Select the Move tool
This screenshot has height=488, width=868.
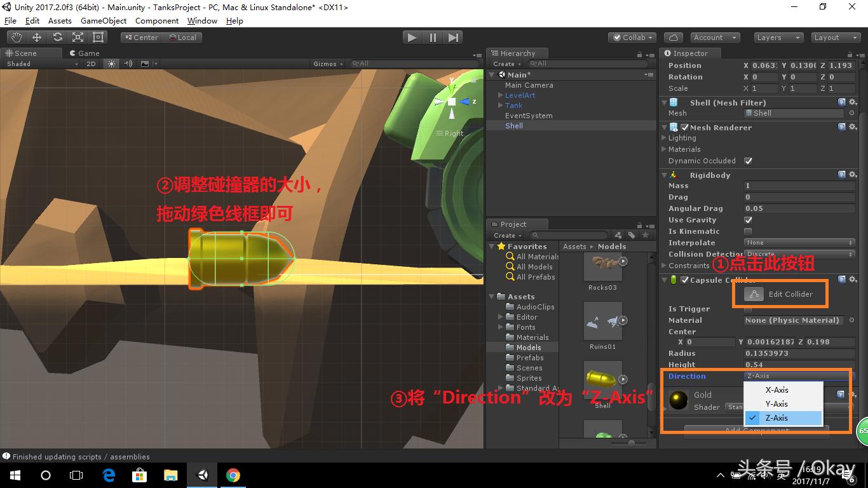[36, 37]
